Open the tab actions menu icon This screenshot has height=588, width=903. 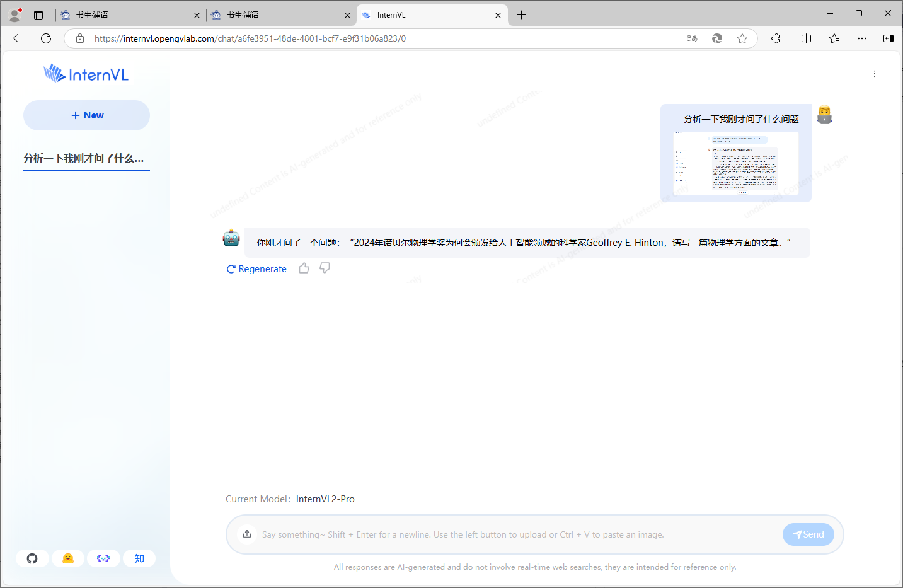[x=38, y=15]
